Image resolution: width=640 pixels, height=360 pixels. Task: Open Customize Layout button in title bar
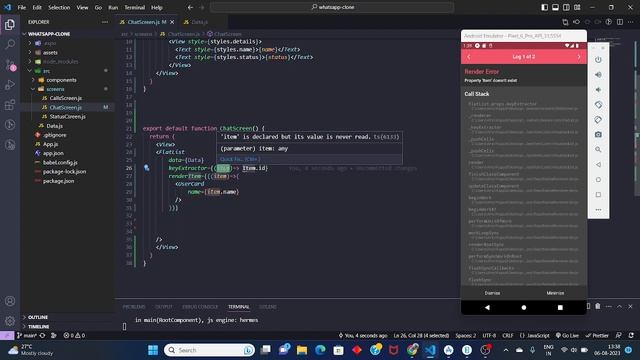coord(577,7)
